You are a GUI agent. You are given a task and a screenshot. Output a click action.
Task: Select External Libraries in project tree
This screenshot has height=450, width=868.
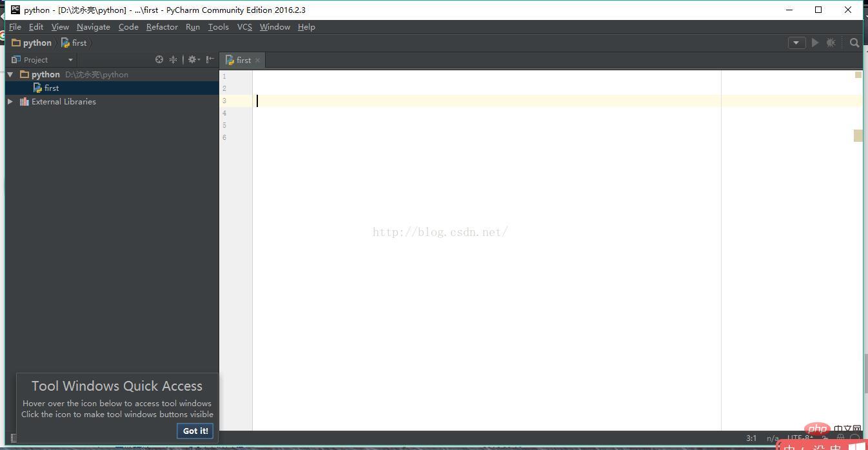tap(112, 101)
